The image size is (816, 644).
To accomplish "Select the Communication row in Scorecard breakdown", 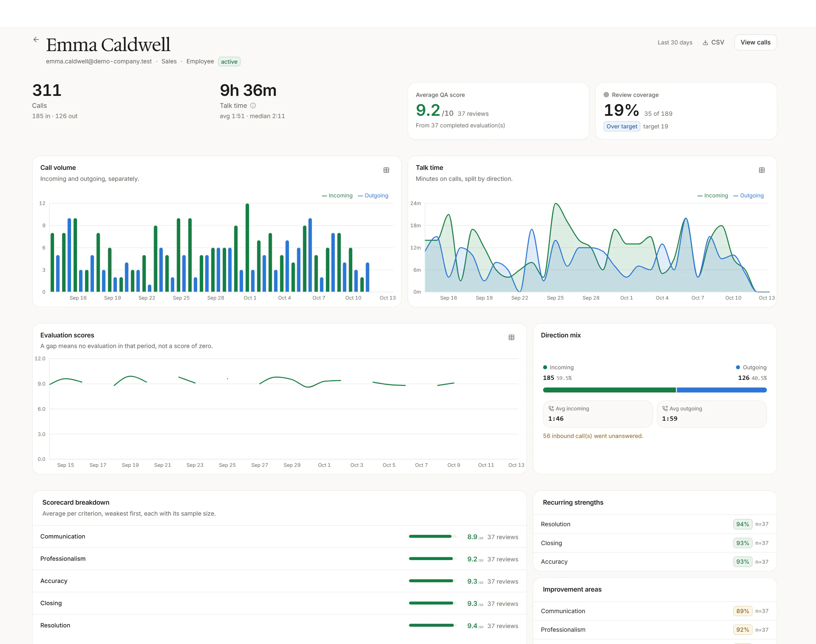I will pyautogui.click(x=279, y=537).
